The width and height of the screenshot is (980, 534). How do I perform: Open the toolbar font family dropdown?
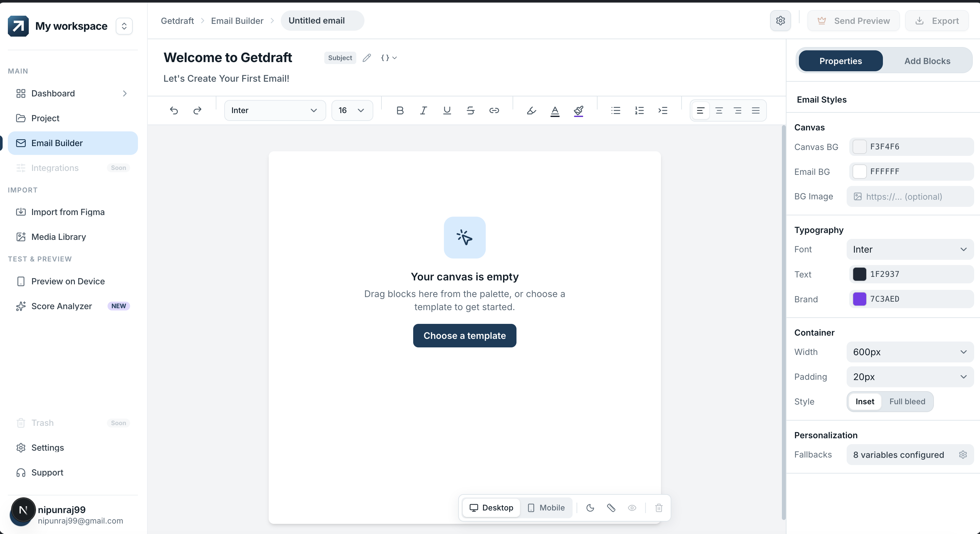pyautogui.click(x=275, y=110)
